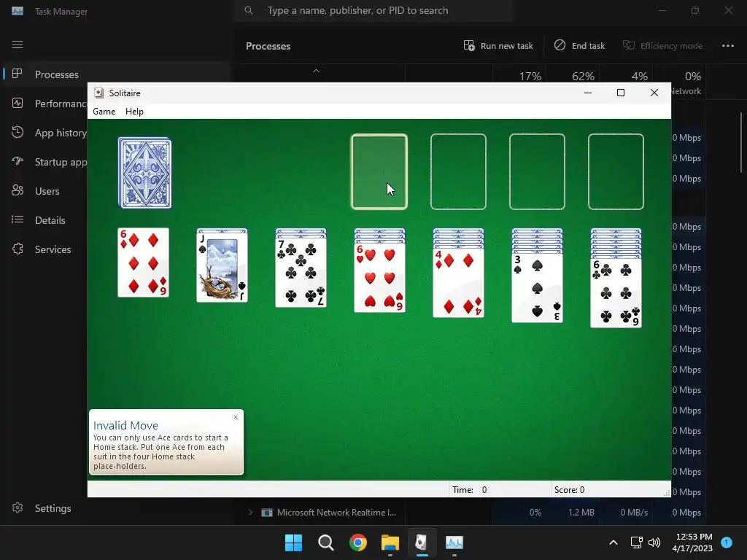This screenshot has width=747, height=560.
Task: Open volume tray icon
Action: point(654,542)
